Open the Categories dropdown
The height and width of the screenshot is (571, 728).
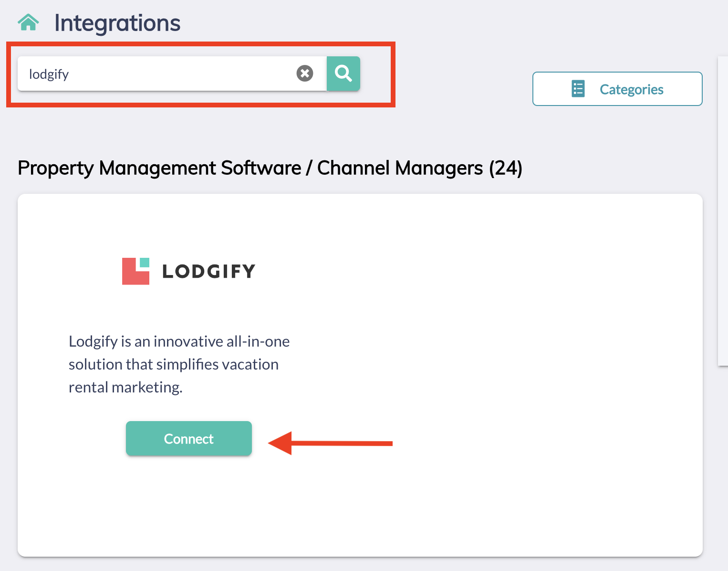(617, 89)
